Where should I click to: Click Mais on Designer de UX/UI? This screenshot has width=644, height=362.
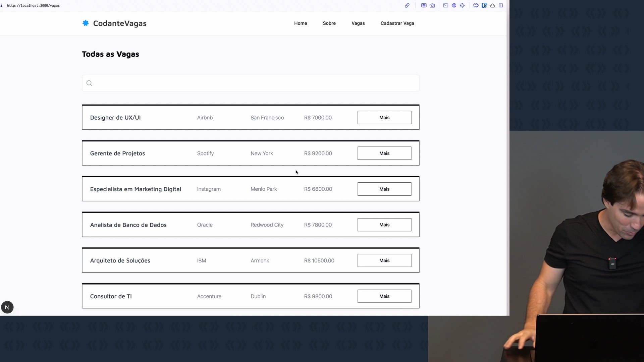(x=384, y=118)
